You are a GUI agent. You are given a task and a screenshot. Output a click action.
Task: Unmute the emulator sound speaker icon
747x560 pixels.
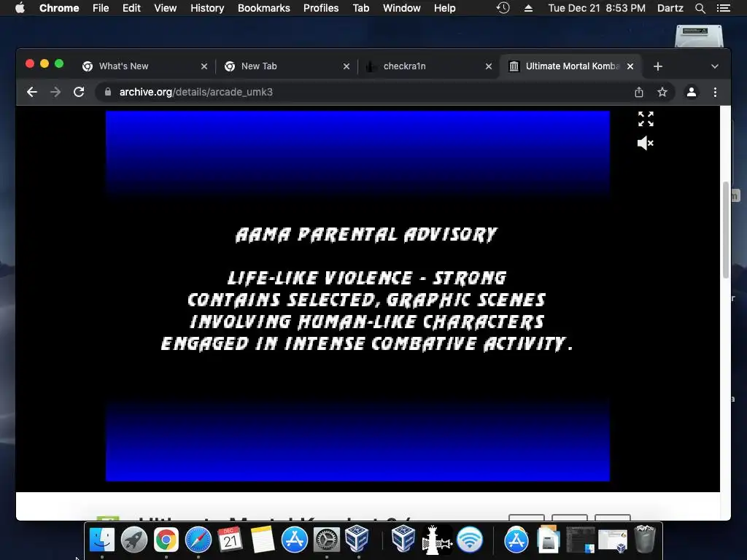(x=646, y=143)
